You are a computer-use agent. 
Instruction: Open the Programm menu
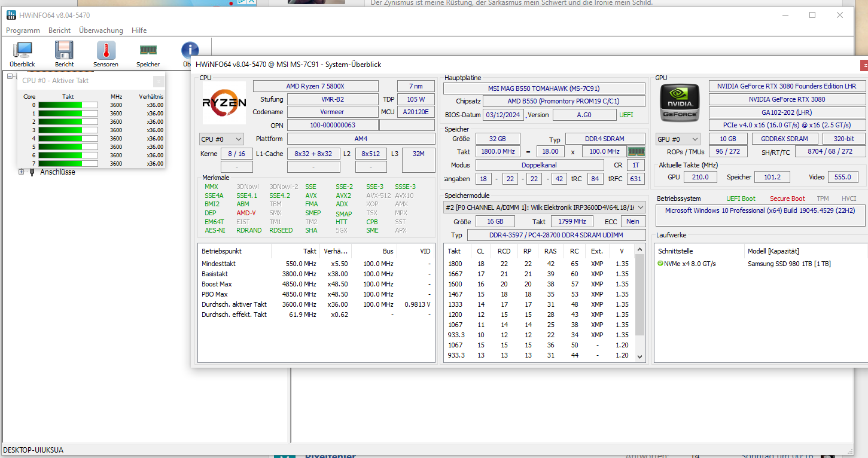pyautogui.click(x=23, y=30)
